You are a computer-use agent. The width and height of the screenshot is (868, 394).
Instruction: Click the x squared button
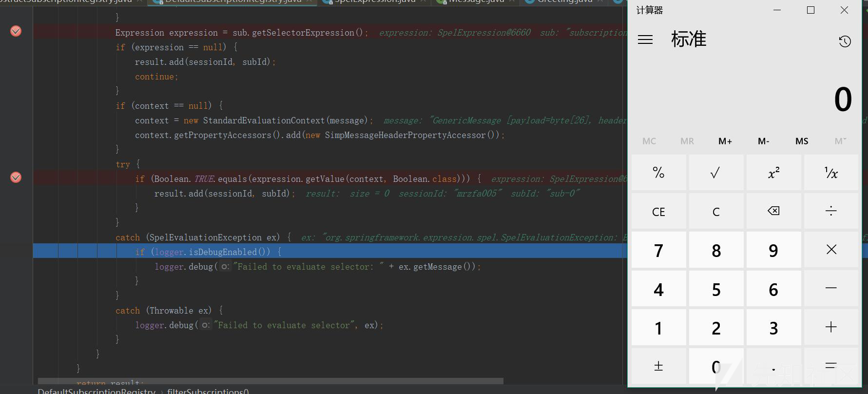pos(773,173)
